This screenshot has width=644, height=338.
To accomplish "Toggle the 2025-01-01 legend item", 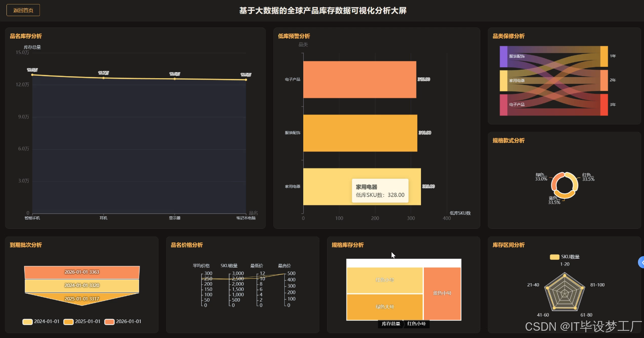I will (82, 321).
